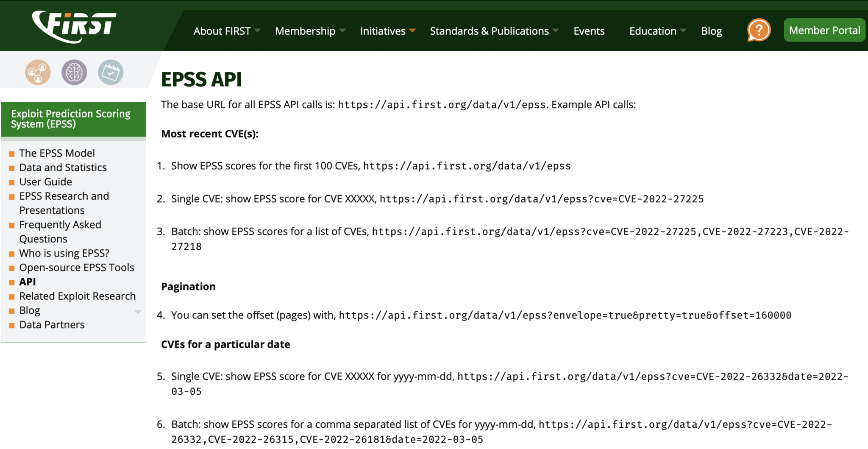Select Open-source EPSS Tools link
868x449 pixels.
[76, 268]
